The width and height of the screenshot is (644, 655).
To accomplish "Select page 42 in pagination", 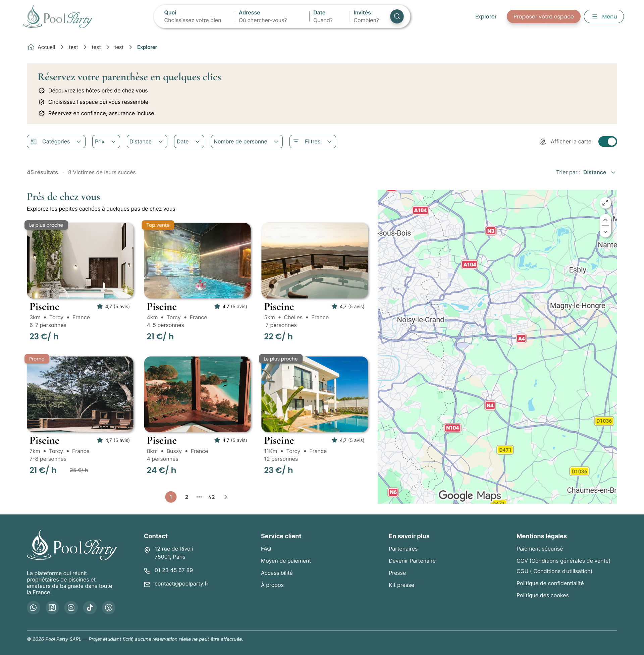I will [x=211, y=497].
